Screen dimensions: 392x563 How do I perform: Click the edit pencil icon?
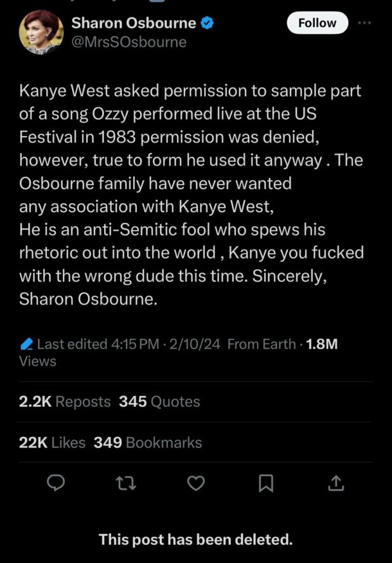[27, 344]
